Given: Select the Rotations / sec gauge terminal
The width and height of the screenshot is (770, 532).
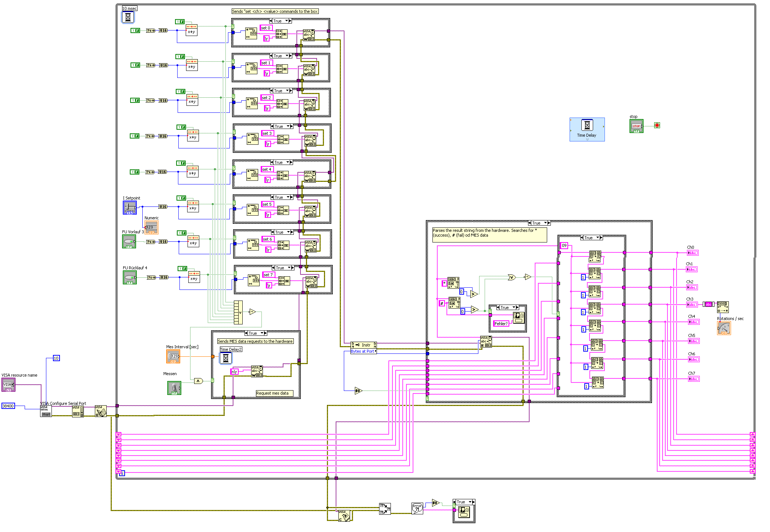Looking at the screenshot, I should [x=724, y=328].
